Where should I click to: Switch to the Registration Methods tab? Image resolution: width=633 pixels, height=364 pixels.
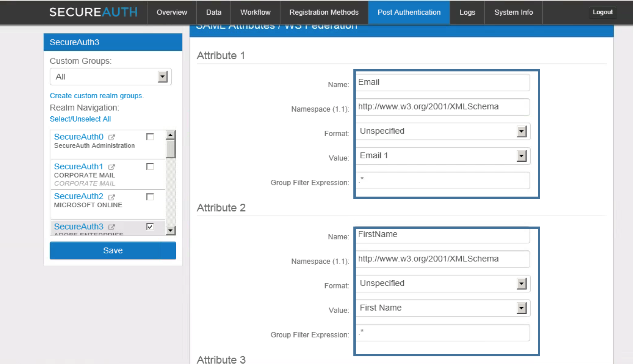[x=324, y=12]
